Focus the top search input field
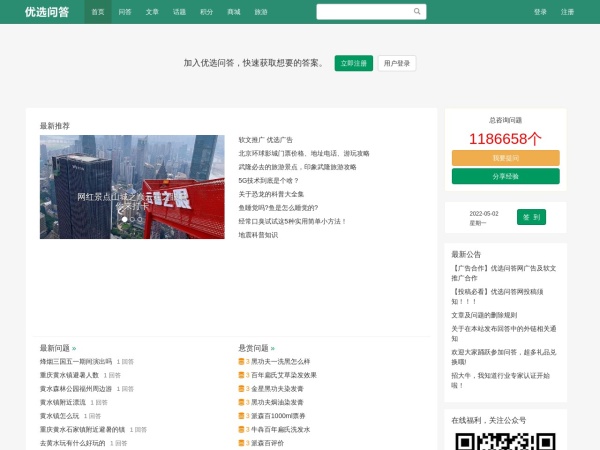Screen dimensions: 600x450 pyautogui.click(x=364, y=12)
